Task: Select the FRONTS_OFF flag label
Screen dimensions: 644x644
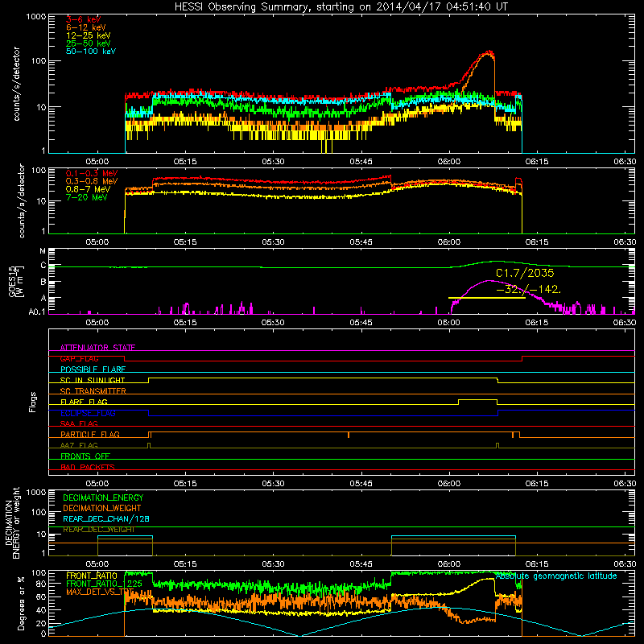Action: point(85,456)
